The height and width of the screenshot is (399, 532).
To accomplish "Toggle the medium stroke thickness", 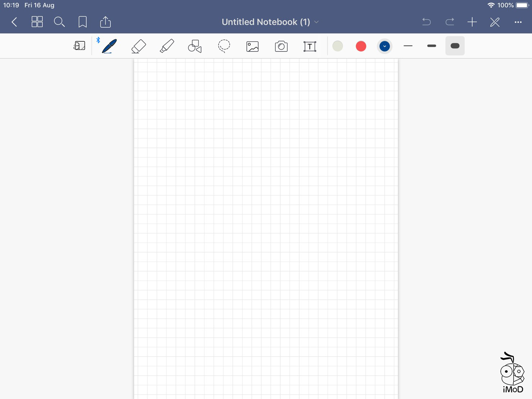I will coord(431,46).
